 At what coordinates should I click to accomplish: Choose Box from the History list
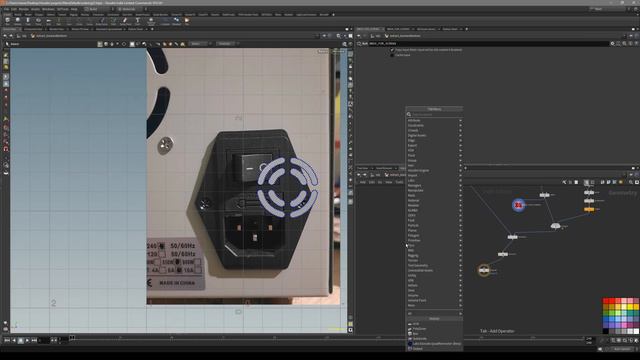[x=416, y=334]
